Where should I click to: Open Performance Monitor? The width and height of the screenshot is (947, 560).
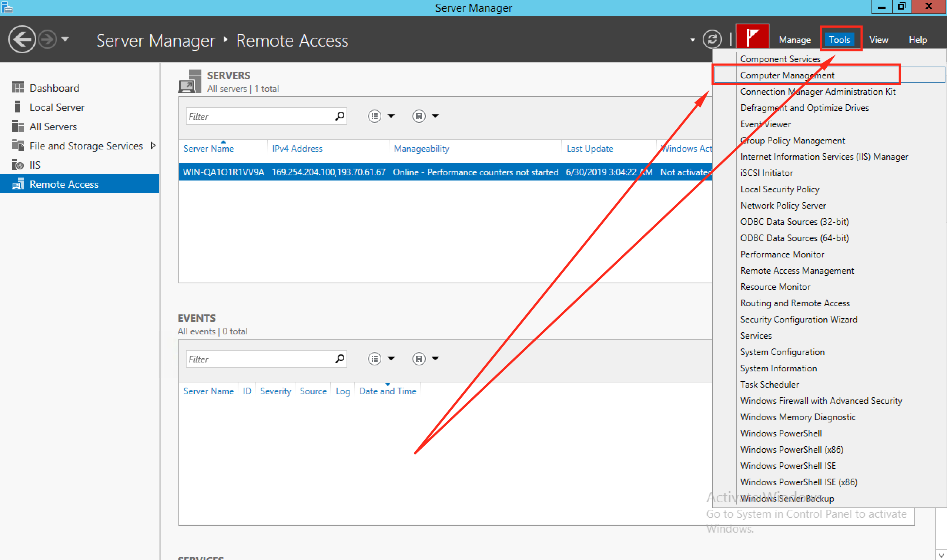click(x=782, y=254)
